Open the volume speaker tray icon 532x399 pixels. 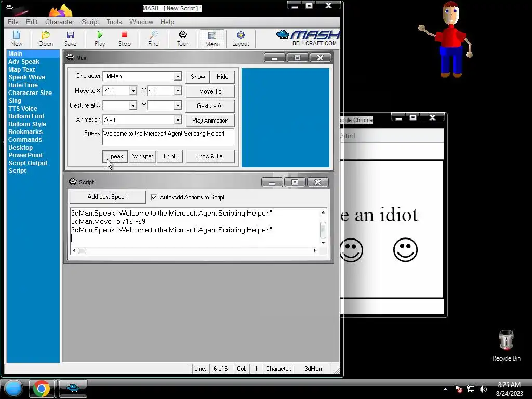[483, 389]
